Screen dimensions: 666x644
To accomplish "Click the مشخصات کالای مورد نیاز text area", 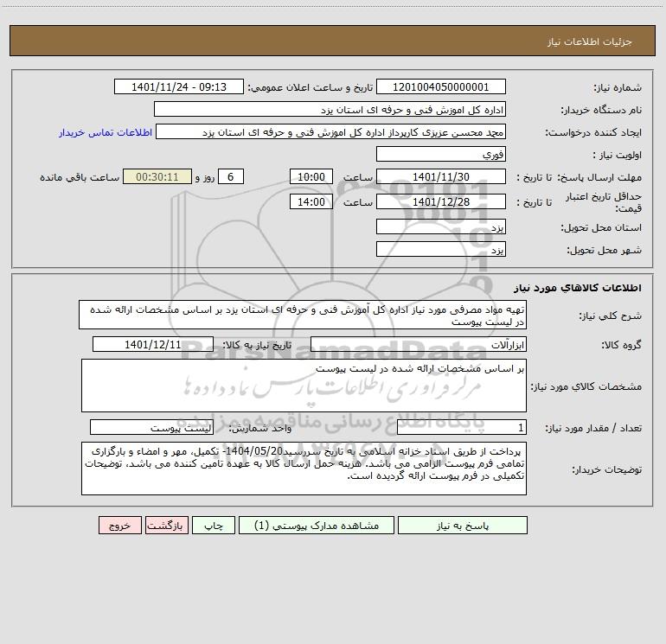I will 304,386.
